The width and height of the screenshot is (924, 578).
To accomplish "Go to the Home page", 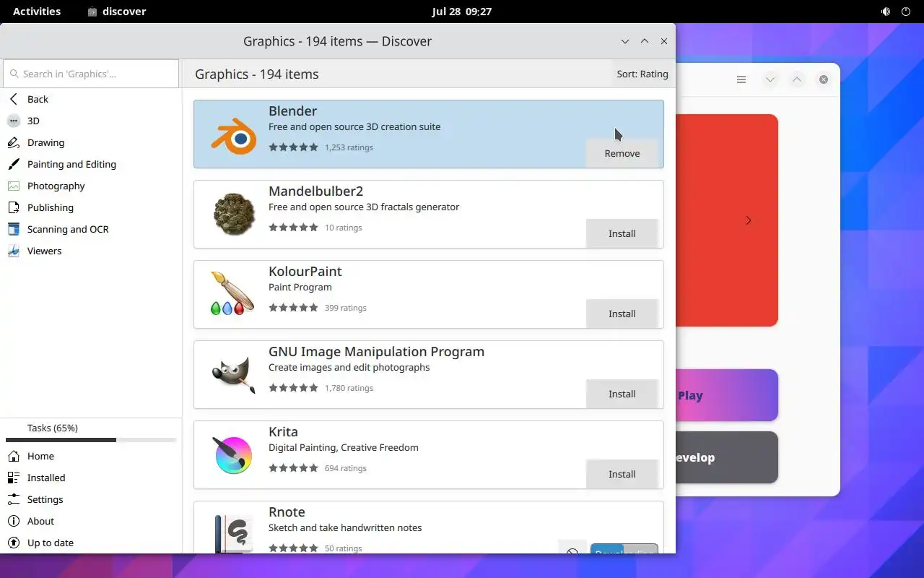I will [x=91, y=456].
